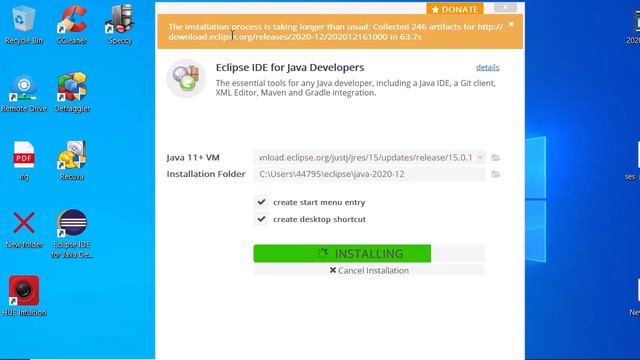Launch the Recuva desktop shortcut
This screenshot has height=360, width=640.
click(x=72, y=160)
